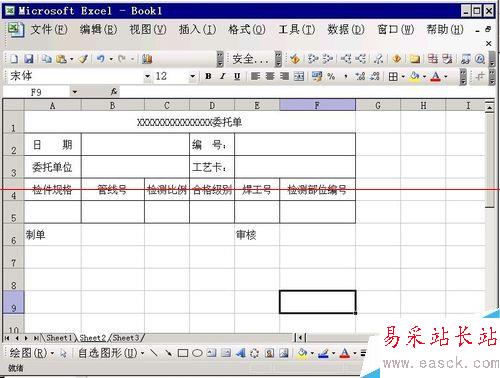
Task: Click the fx insert function button
Action: 114,91
